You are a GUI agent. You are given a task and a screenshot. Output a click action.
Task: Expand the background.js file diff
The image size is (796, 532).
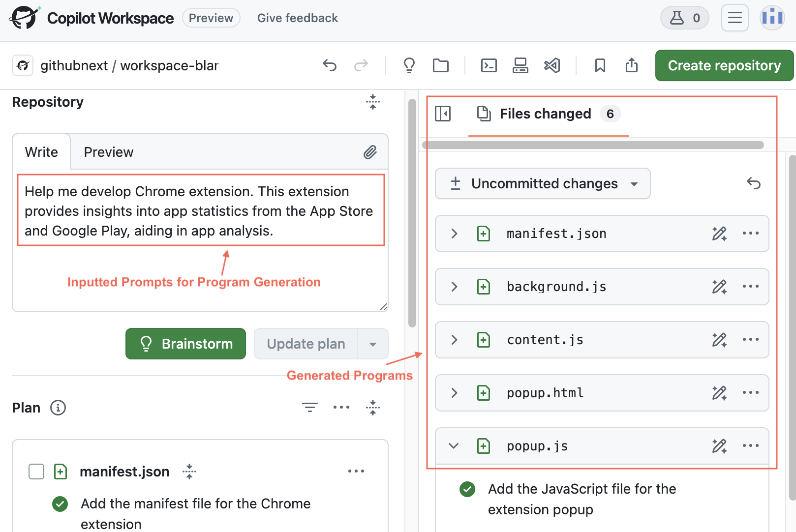click(x=455, y=287)
